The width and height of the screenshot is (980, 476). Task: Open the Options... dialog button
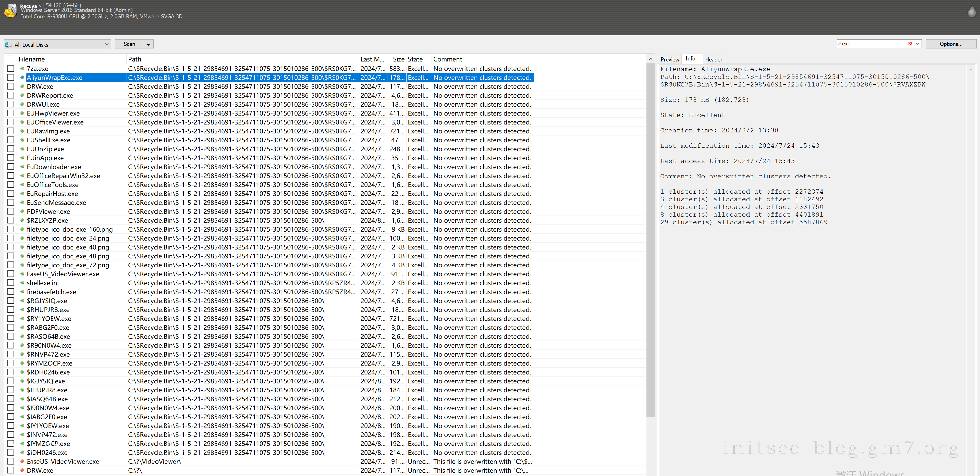tap(951, 44)
